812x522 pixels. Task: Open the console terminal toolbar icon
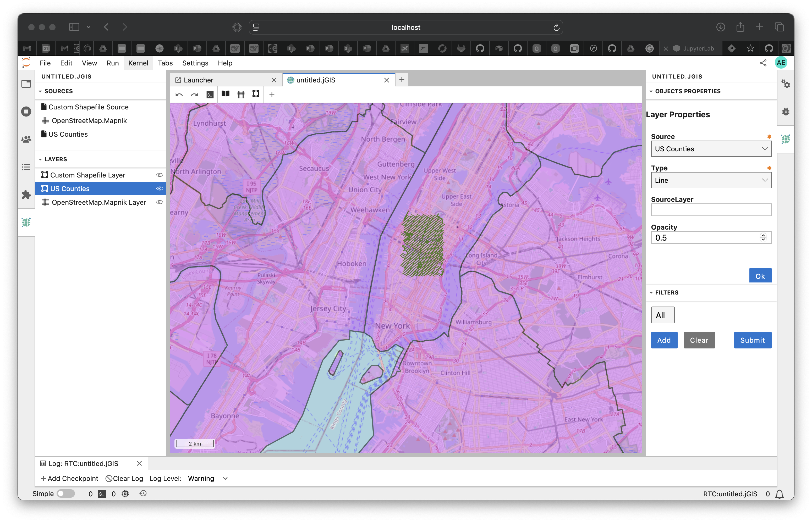(210, 95)
